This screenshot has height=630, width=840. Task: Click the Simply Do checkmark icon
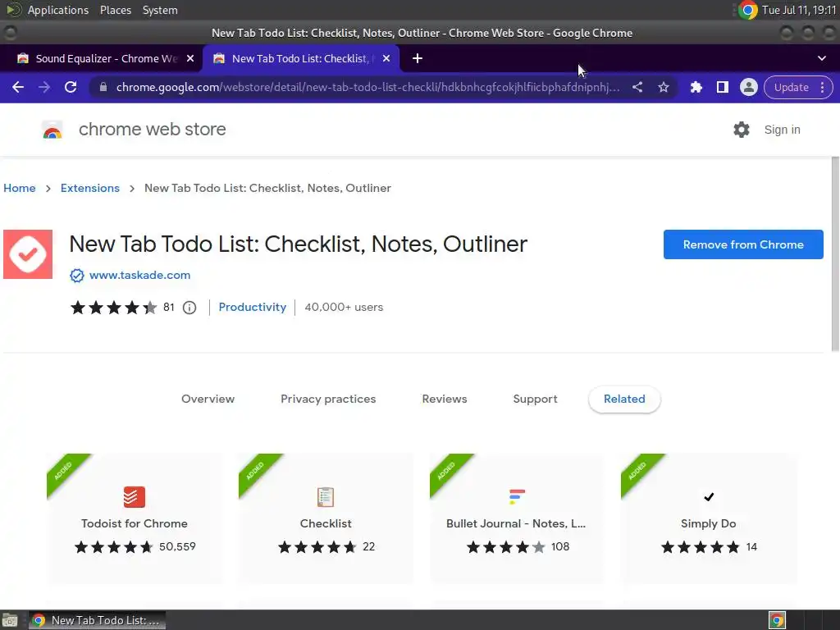pyautogui.click(x=709, y=496)
